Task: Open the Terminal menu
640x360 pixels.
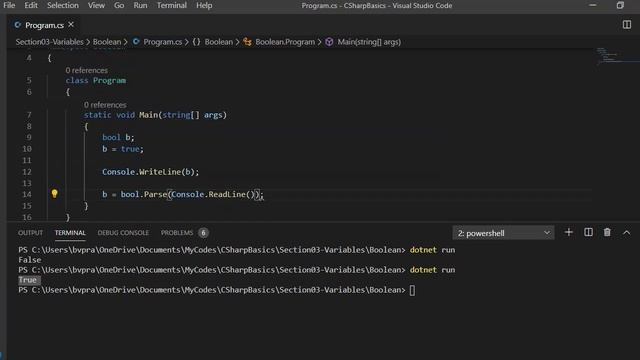Action: (171, 5)
